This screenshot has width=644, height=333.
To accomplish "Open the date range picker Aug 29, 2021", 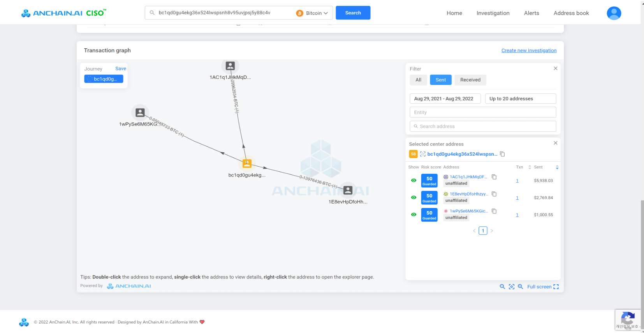I will tap(445, 99).
